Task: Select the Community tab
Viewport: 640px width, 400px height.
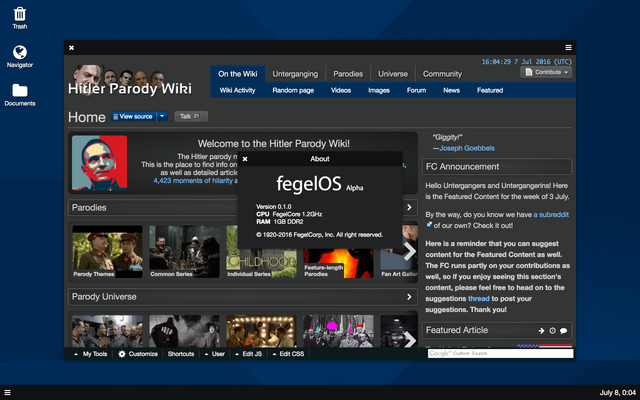Action: (x=442, y=74)
